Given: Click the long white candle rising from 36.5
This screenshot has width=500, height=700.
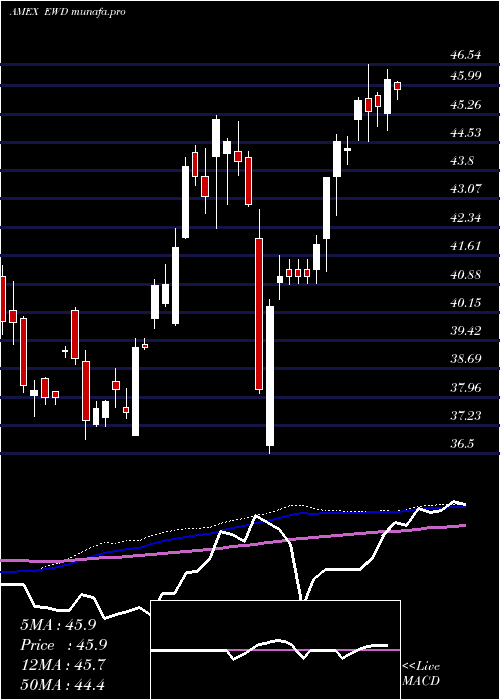Looking at the screenshot, I should (270, 376).
